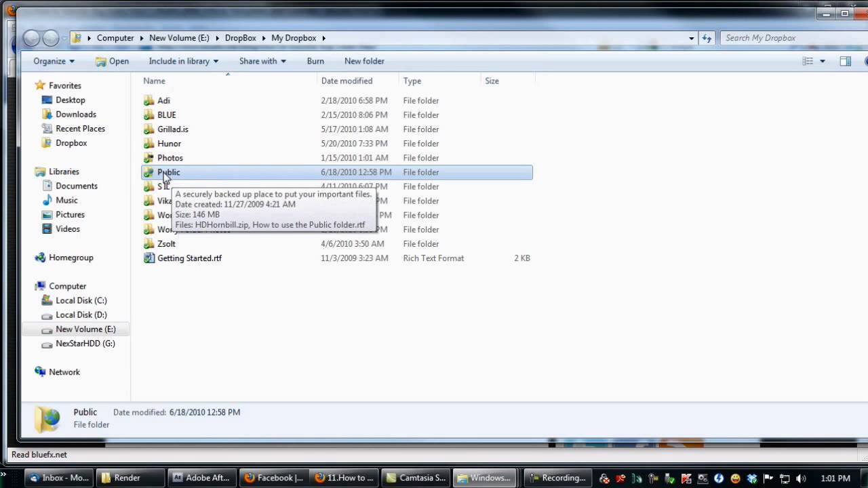Click the Dropbox icon in system tray
Image resolution: width=868 pixels, height=488 pixels.
[752, 479]
